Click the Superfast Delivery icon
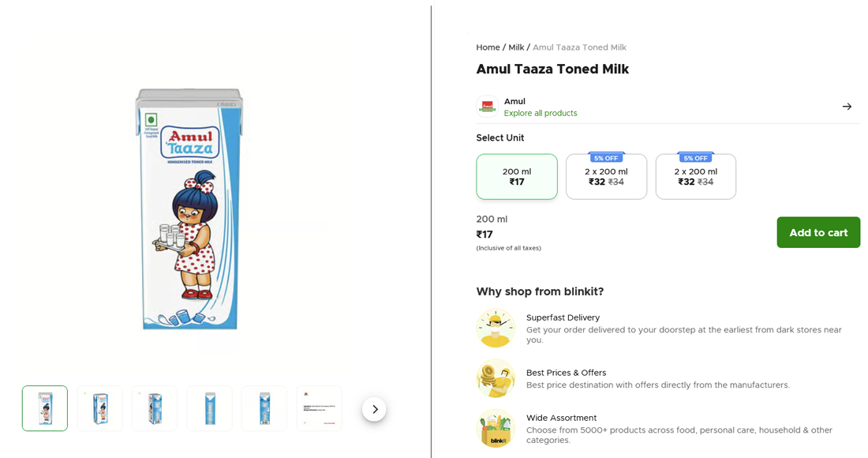Viewport: 868px width, 458px height. [x=496, y=328]
